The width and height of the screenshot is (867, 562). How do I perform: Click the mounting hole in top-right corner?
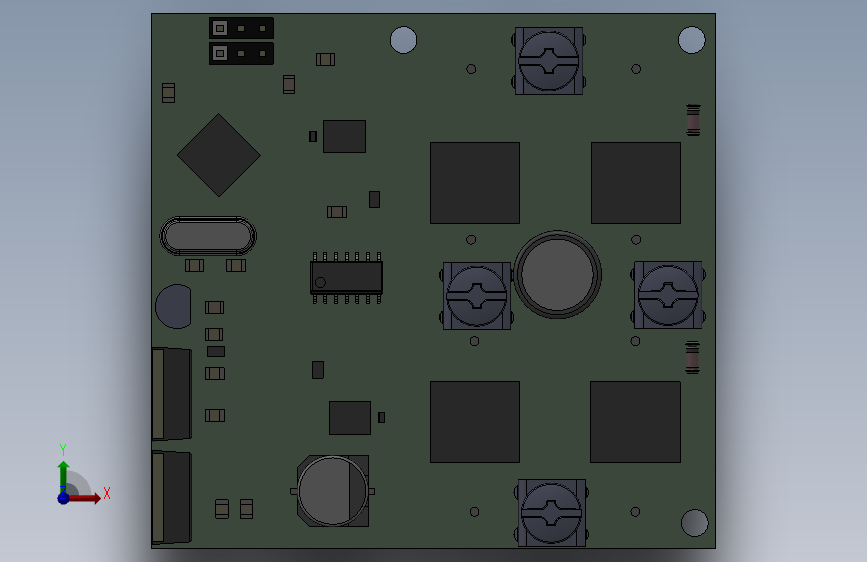pos(692,40)
